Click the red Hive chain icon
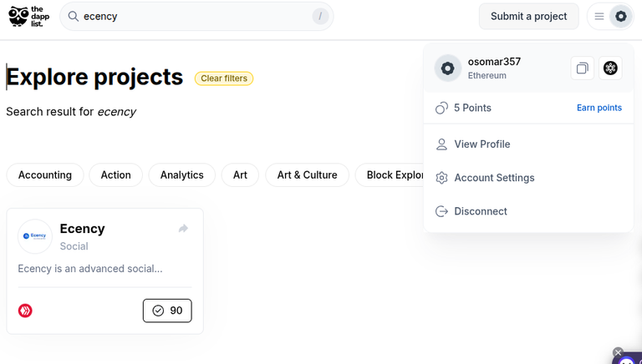This screenshot has width=642, height=364. [x=25, y=311]
